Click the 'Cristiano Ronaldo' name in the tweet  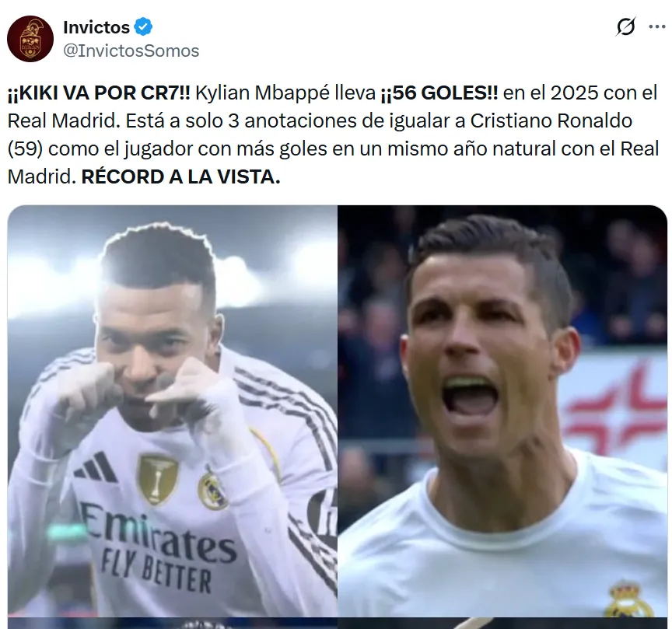pyautogui.click(x=551, y=121)
